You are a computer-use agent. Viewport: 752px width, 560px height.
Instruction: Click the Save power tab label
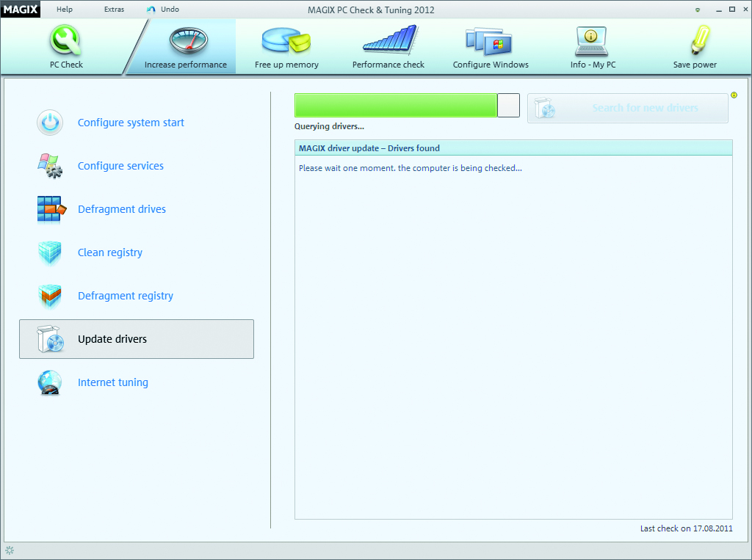coord(695,65)
